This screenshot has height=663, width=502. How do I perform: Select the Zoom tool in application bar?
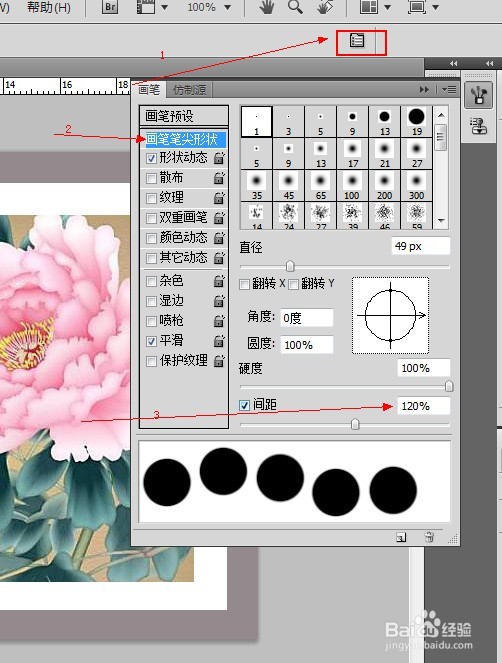coord(295,7)
